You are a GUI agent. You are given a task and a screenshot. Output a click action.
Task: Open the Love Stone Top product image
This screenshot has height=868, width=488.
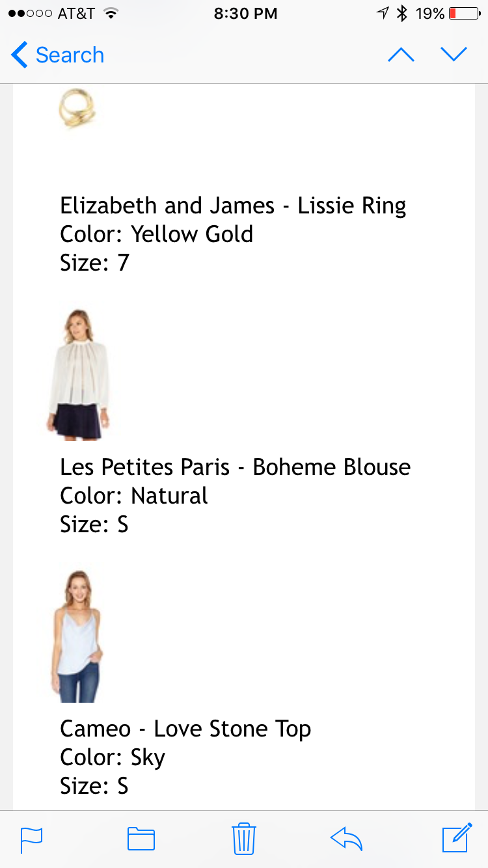(76, 636)
